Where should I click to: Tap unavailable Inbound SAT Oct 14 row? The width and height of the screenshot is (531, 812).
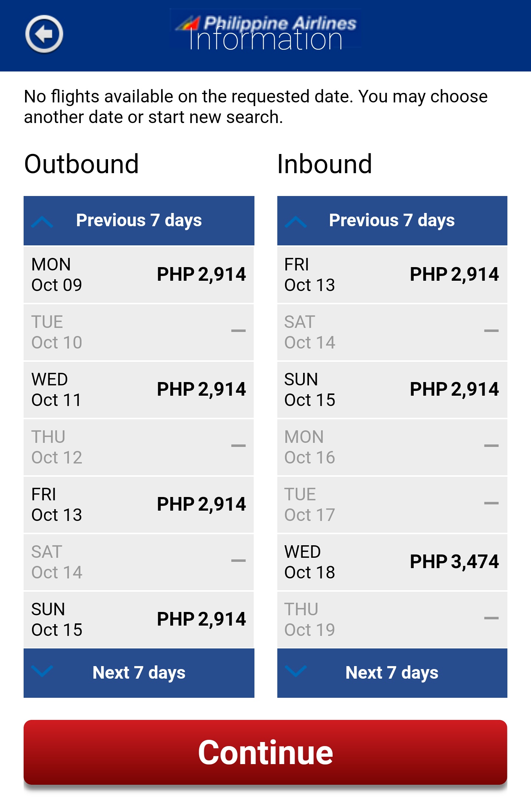pos(392,332)
